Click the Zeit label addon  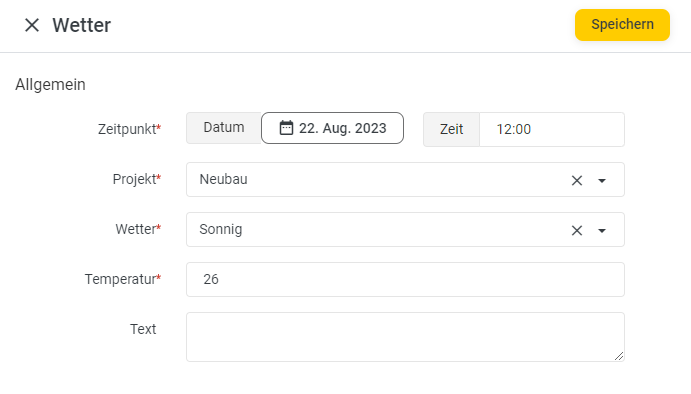coord(451,129)
